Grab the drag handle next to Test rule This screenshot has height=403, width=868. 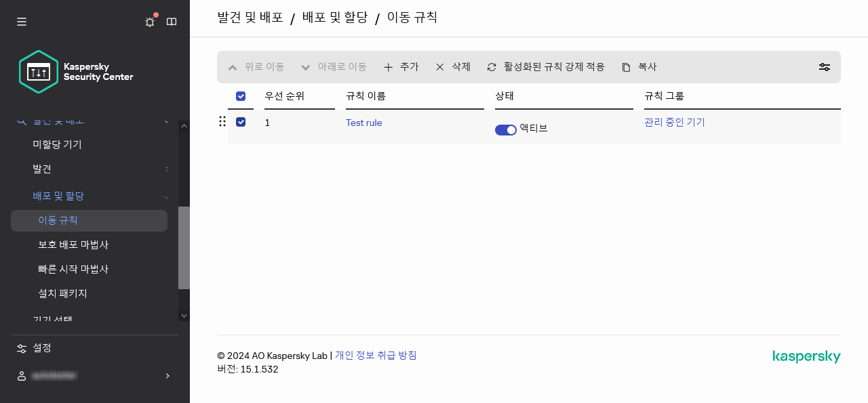[222, 122]
